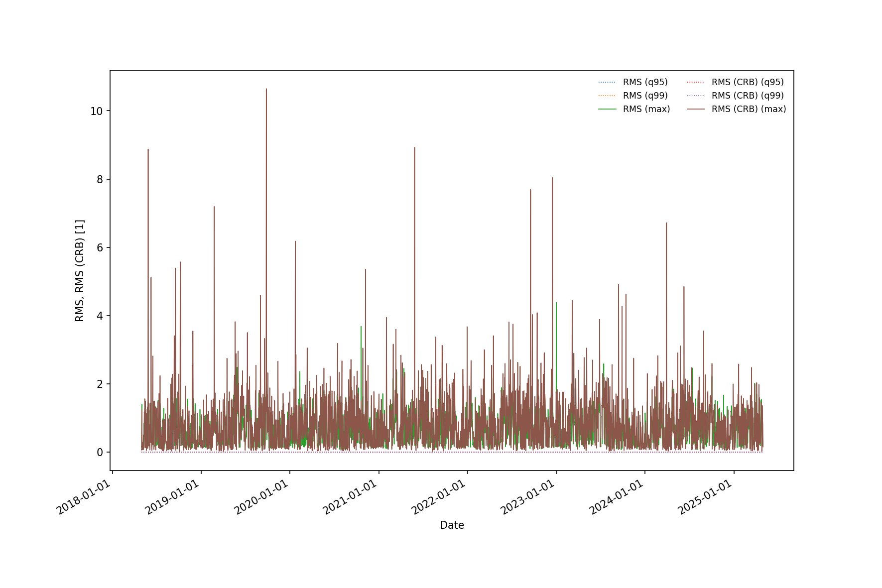Click the 2020-01-01 x-axis tick label
Viewport: 882px width, 588px height.
click(261, 497)
